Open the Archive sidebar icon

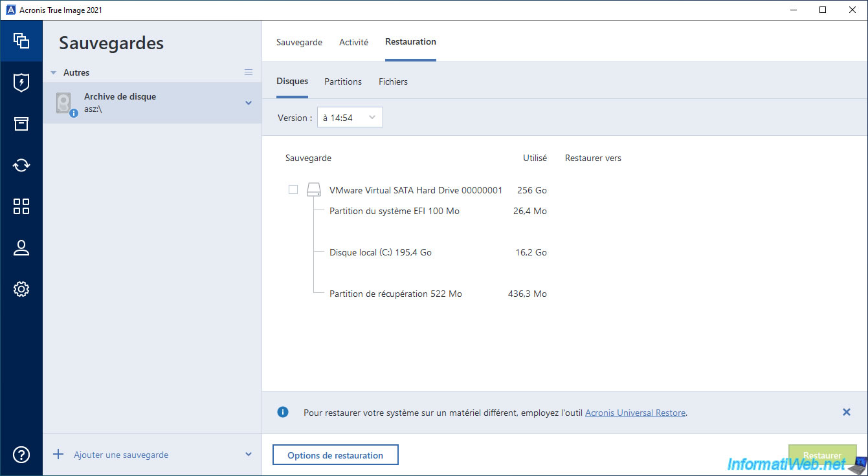(x=21, y=124)
